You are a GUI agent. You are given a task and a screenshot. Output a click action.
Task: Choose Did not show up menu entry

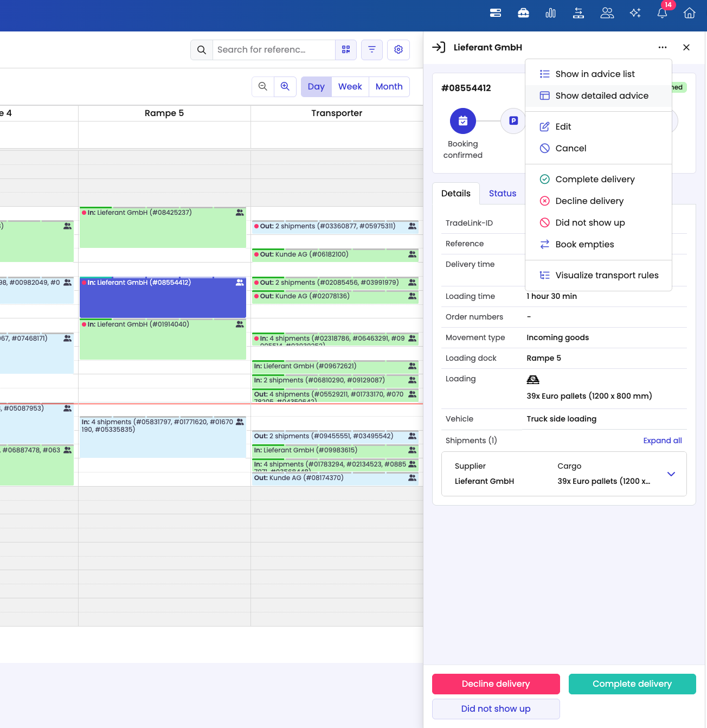coord(599,223)
